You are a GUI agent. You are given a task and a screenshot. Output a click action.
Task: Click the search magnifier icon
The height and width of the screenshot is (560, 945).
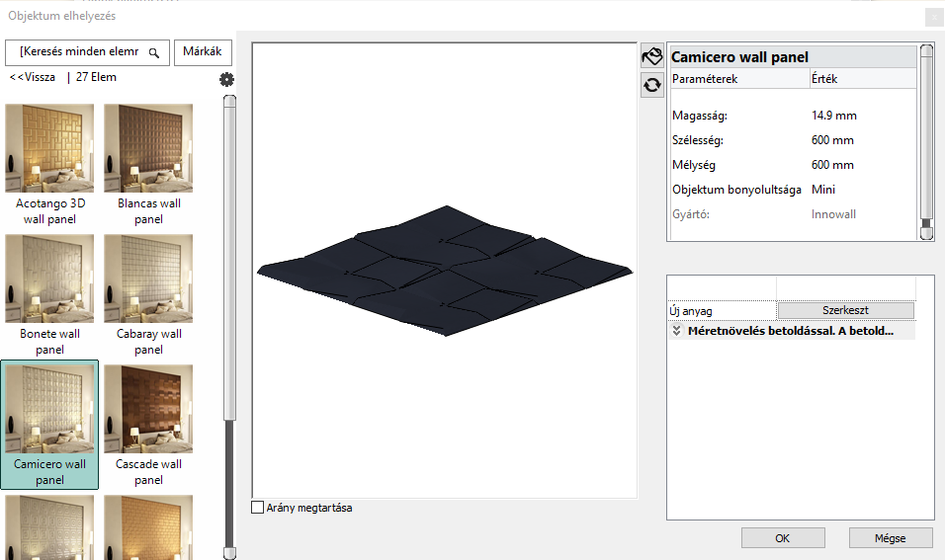(153, 53)
